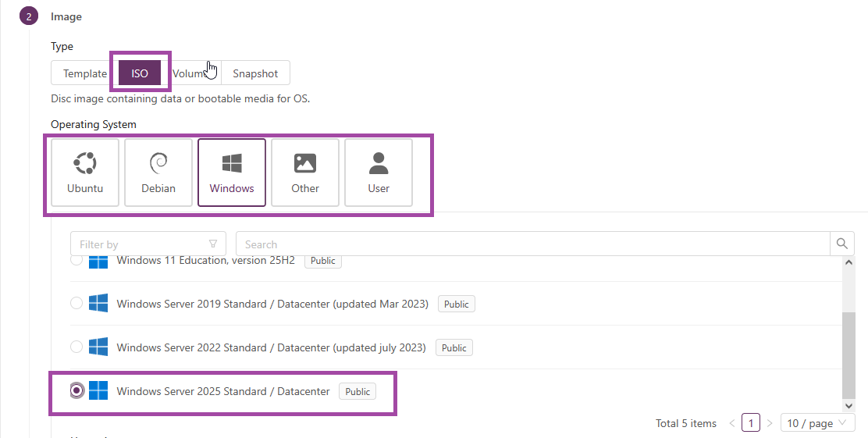
Task: Switch image type to Volume
Action: click(191, 73)
